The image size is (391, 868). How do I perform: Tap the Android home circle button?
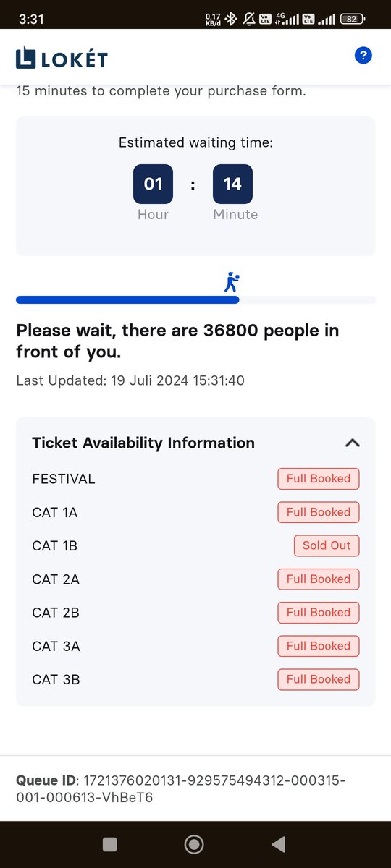click(x=194, y=844)
